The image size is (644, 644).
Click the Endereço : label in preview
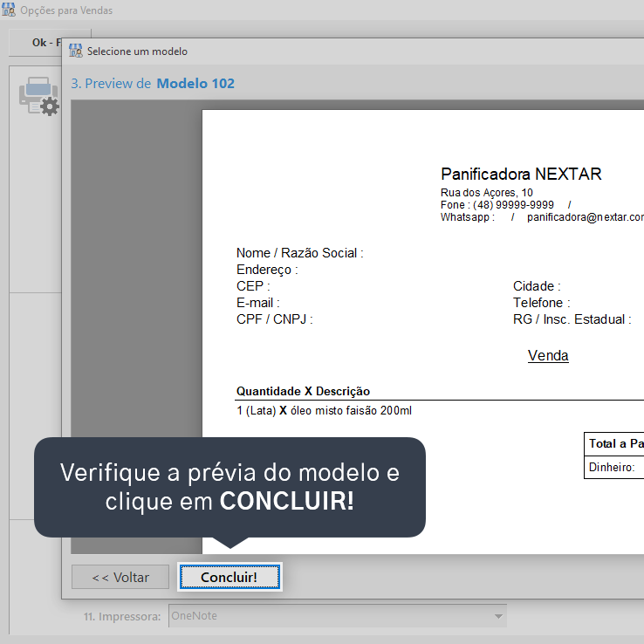click(267, 270)
